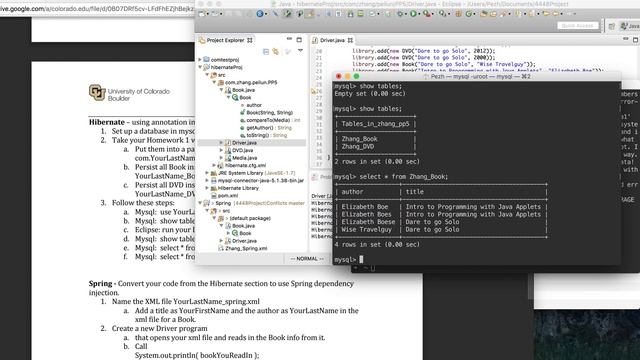Expand the mysql-connector-java jar node
640x360 pixels.
point(207,180)
